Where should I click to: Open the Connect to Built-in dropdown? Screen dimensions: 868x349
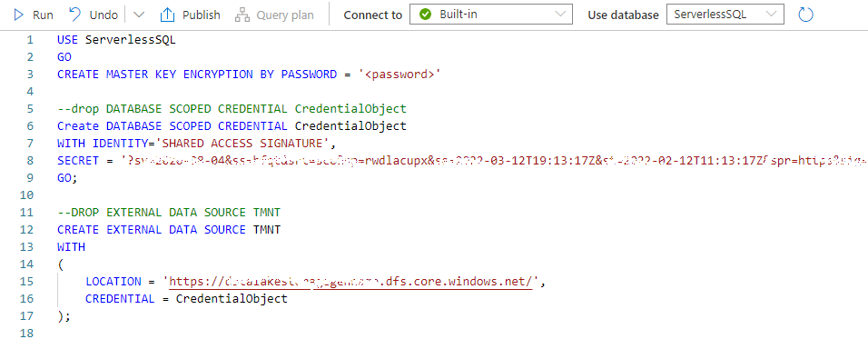[x=491, y=15]
